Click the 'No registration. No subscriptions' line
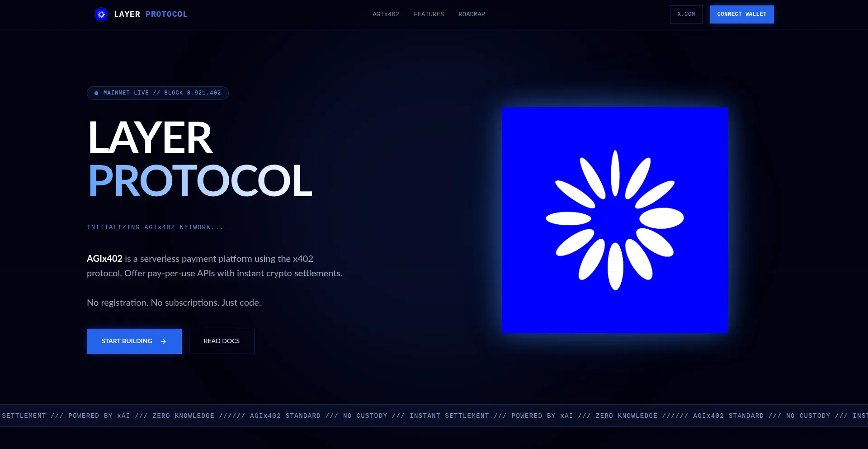The width and height of the screenshot is (868, 449). (x=174, y=302)
